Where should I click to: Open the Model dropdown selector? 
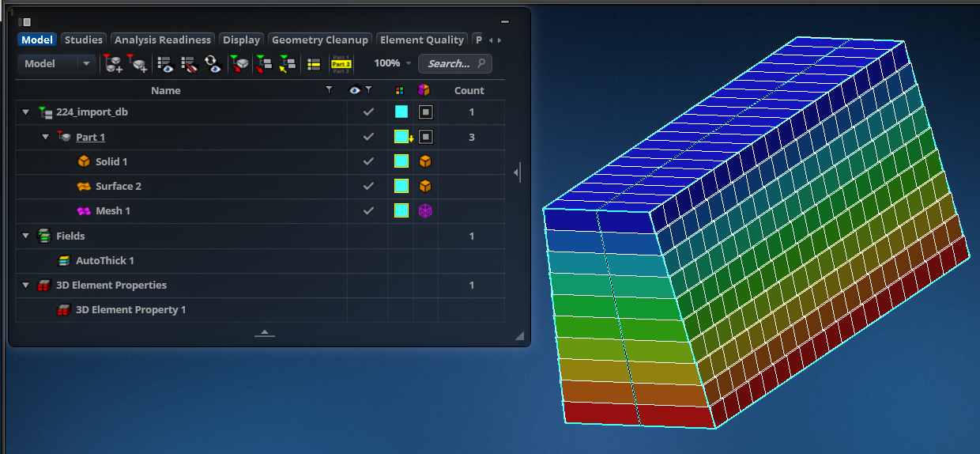[57, 64]
